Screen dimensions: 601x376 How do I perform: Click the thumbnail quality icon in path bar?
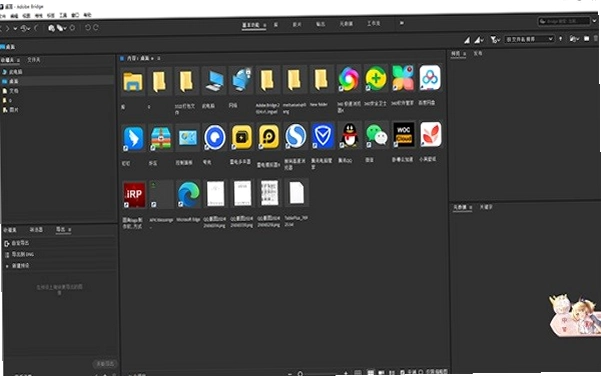[x=467, y=40]
